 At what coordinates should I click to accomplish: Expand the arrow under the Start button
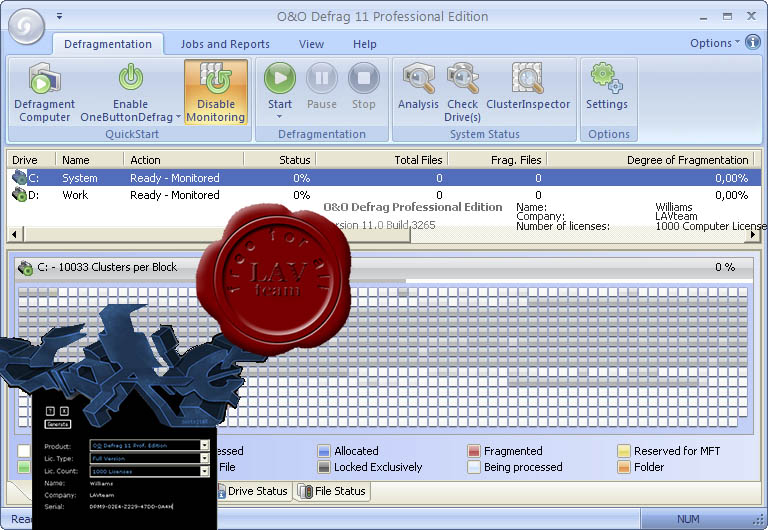coord(280,117)
